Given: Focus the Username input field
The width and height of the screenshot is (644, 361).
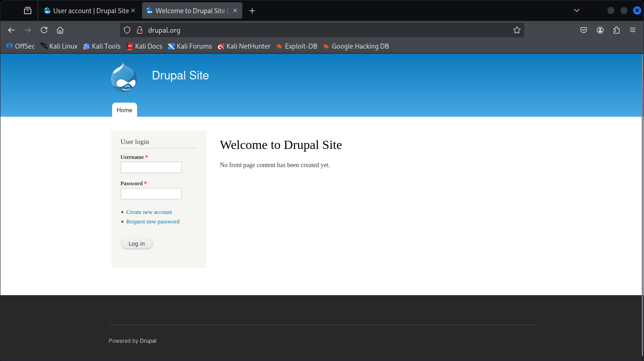Looking at the screenshot, I should [151, 167].
